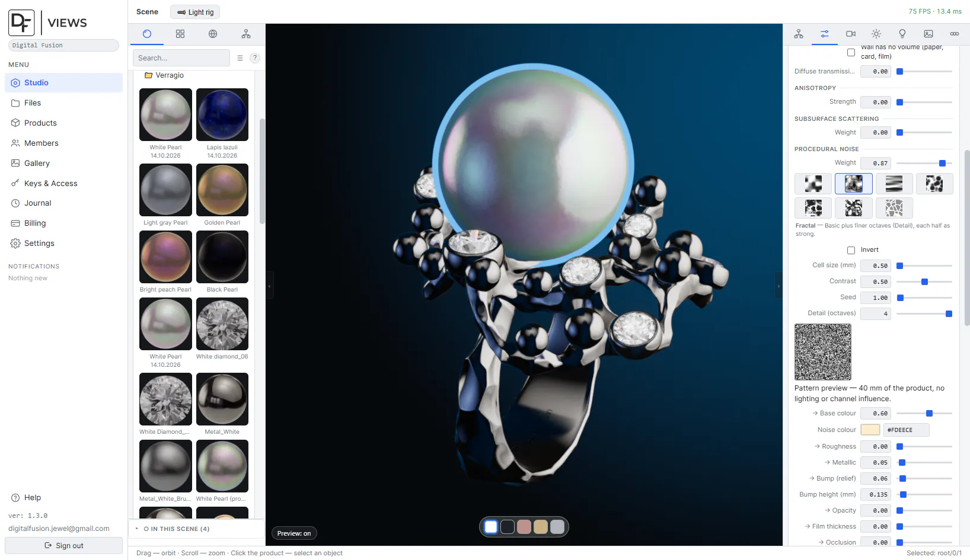Select the pink background colour swatch

click(x=524, y=527)
